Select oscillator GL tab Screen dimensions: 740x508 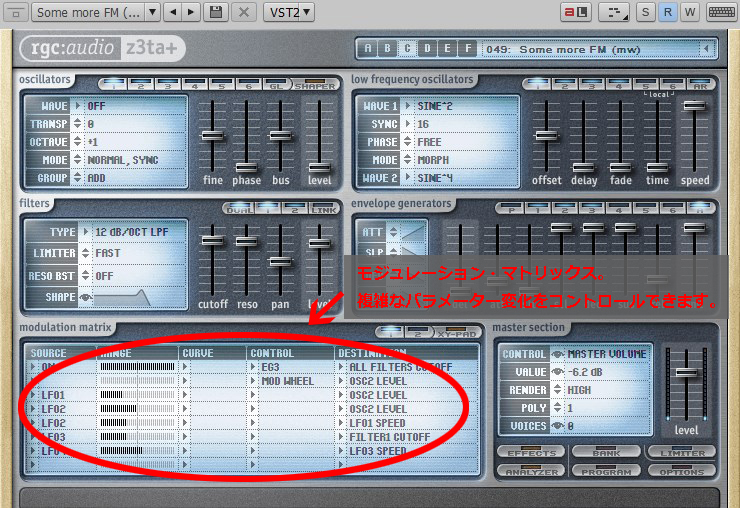point(276,85)
